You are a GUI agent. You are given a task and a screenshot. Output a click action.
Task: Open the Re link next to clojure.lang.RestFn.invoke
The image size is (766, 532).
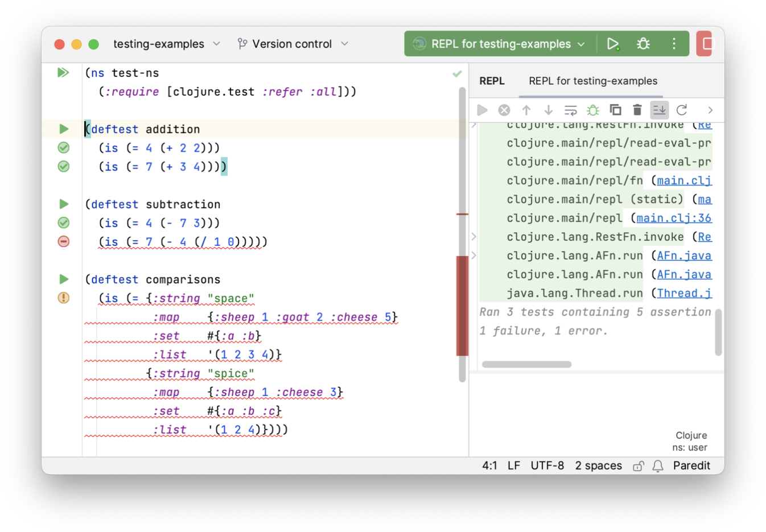tap(705, 237)
